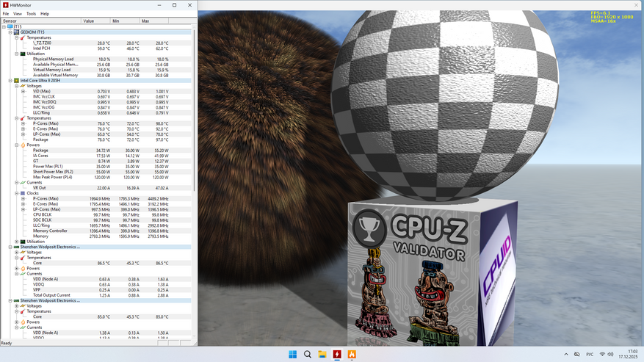644x362 pixels.
Task: Show hidden system tray icons
Action: (x=566, y=354)
